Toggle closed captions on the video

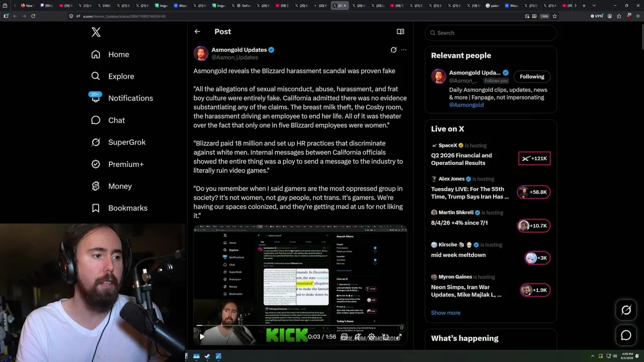(344, 337)
